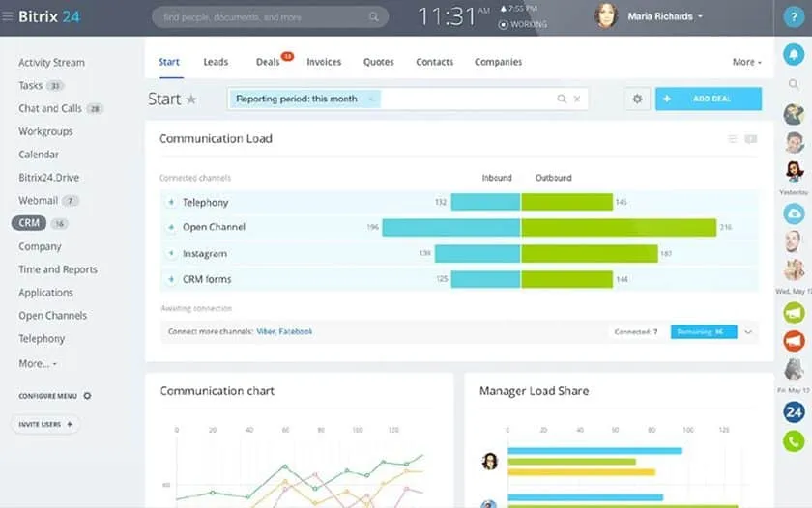Click the 7:55 PM alarm bell indicator
This screenshot has width=812, height=508.
(x=518, y=9)
